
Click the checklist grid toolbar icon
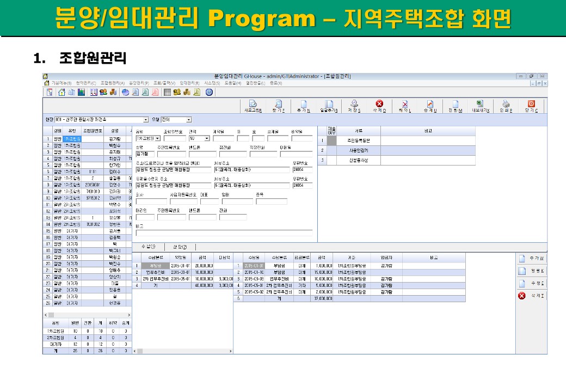pos(94,93)
